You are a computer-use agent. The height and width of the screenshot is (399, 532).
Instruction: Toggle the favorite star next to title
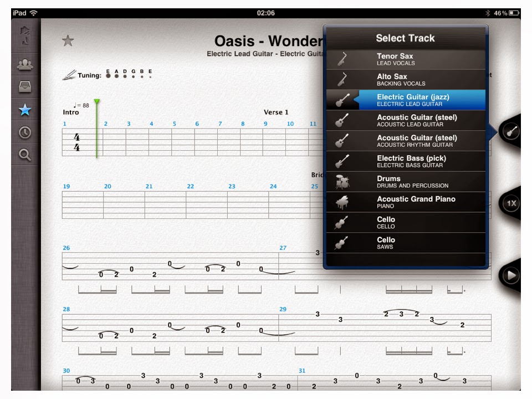[68, 41]
